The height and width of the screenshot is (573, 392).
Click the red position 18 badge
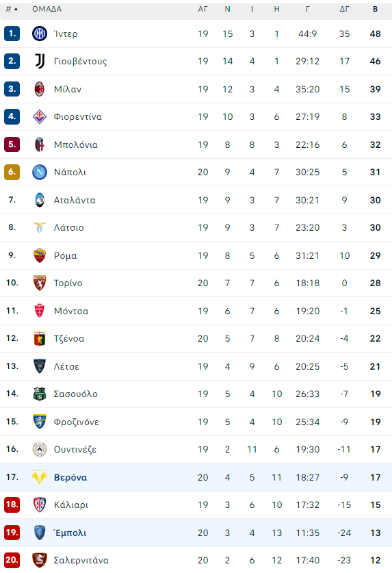[12, 505]
